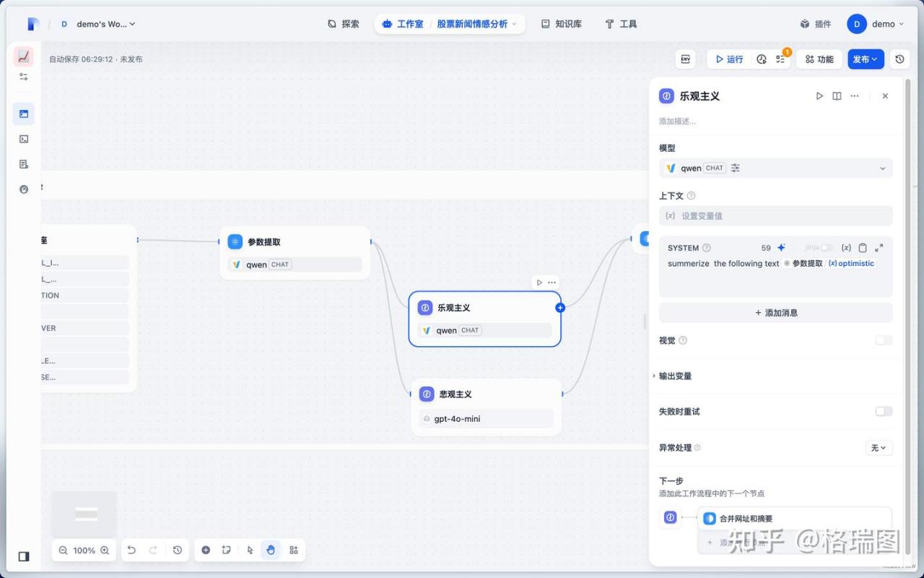Undo the last canvas change
This screenshot has height=578, width=924.
pos(131,550)
